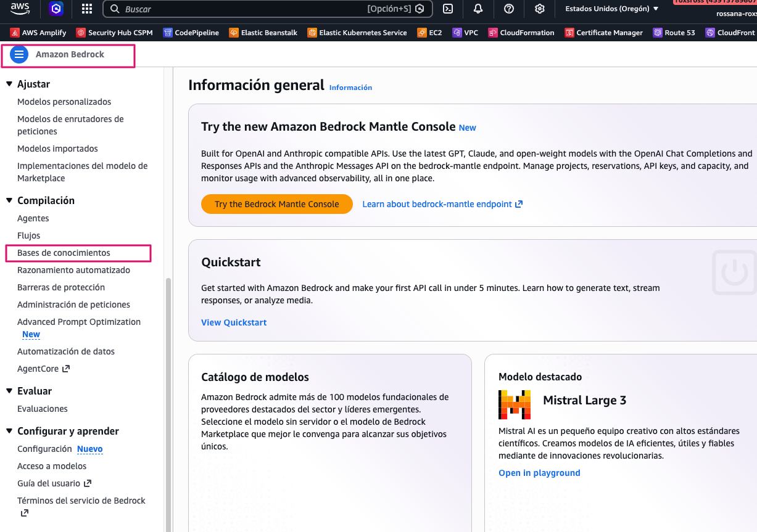
Task: Open VPC bookmark
Action: coord(465,33)
